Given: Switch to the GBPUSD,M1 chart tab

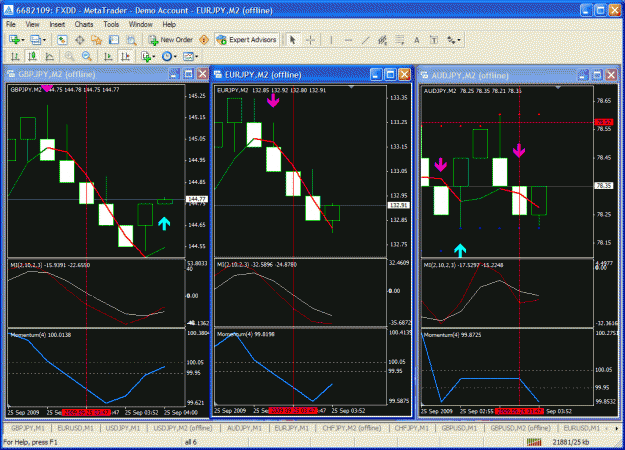Looking at the screenshot, I should point(459,428).
